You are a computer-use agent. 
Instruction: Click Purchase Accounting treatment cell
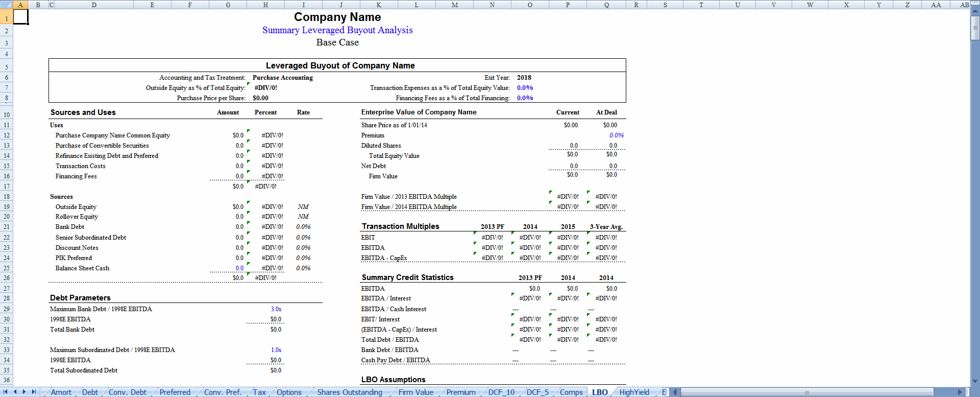point(283,78)
